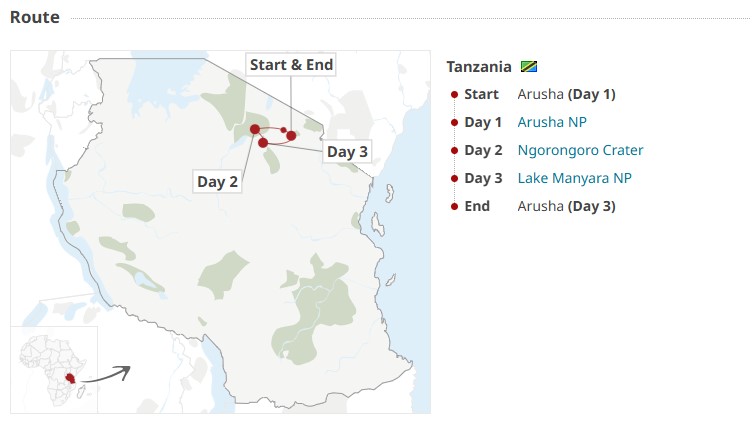The height and width of the screenshot is (432, 756).
Task: Click the red bullet next to Start
Action: (x=455, y=95)
